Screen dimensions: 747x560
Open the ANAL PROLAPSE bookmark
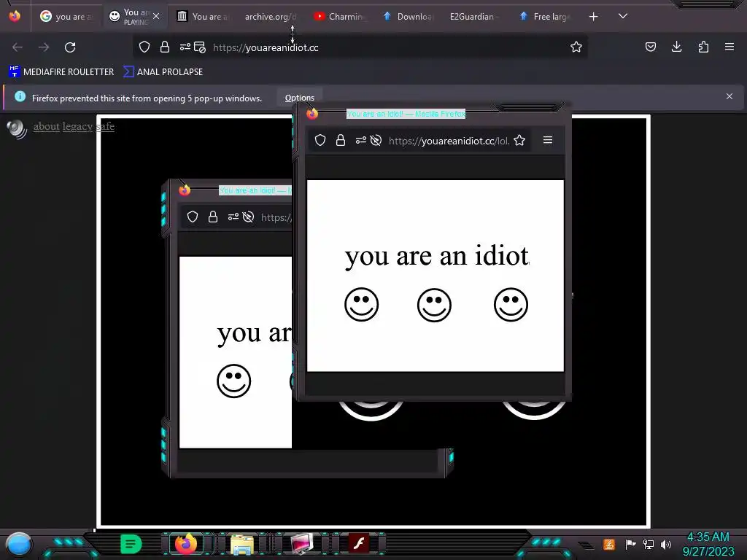[x=163, y=72]
